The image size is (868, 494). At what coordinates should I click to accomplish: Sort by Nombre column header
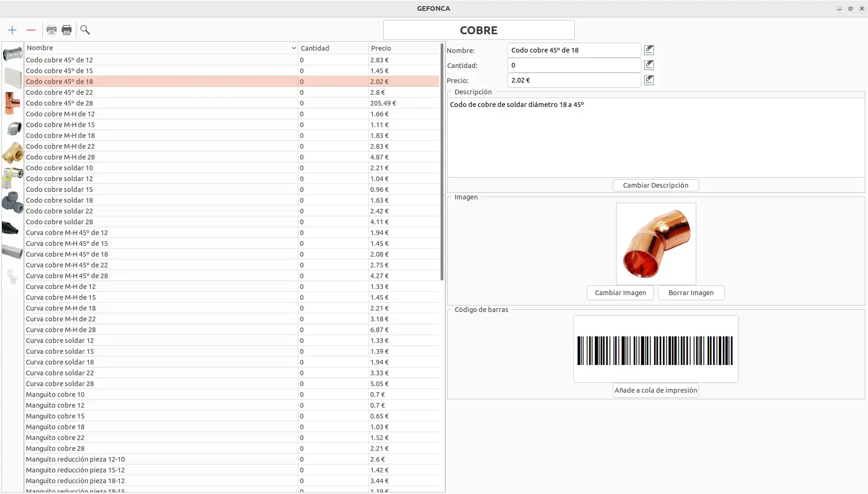click(161, 48)
